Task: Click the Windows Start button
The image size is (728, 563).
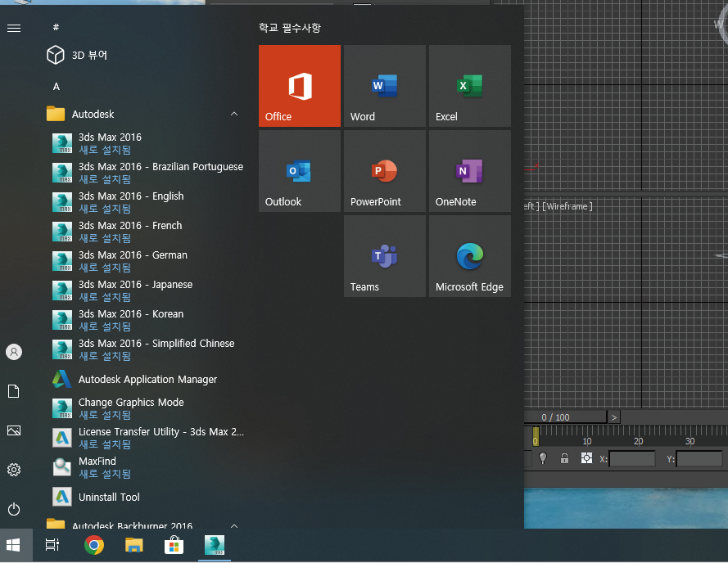Action: (13, 545)
